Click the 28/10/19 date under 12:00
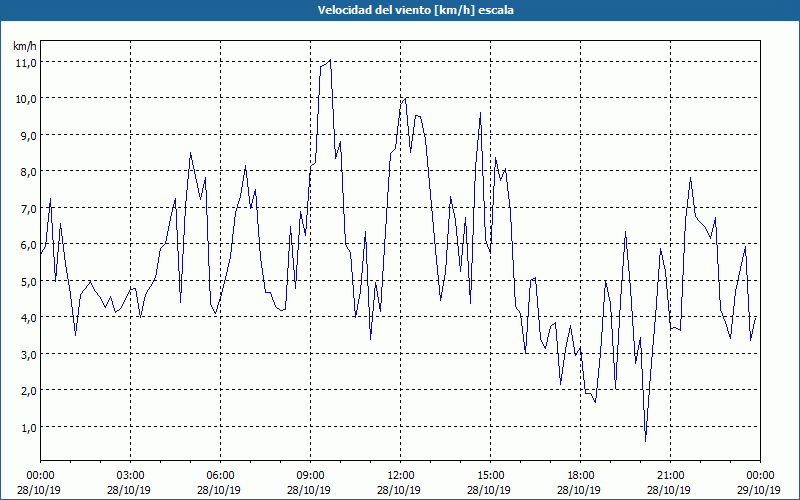Image resolution: width=800 pixels, height=500 pixels. [x=399, y=490]
